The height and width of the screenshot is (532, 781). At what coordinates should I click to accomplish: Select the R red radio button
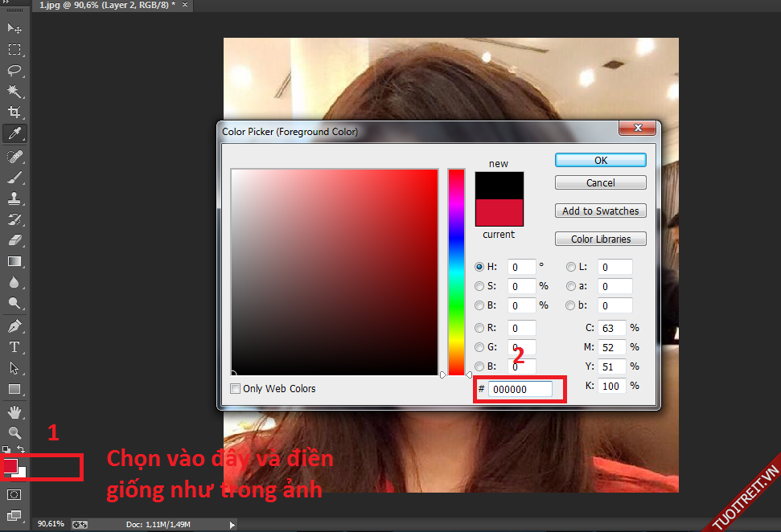[x=480, y=328]
